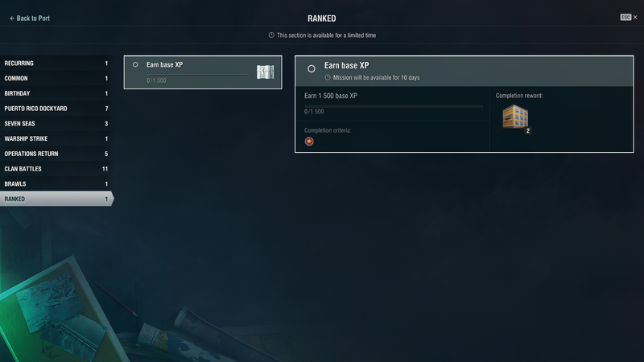Image resolution: width=644 pixels, height=362 pixels.
Task: Open the Puerto Rico Dockyard category
Action: point(56,109)
